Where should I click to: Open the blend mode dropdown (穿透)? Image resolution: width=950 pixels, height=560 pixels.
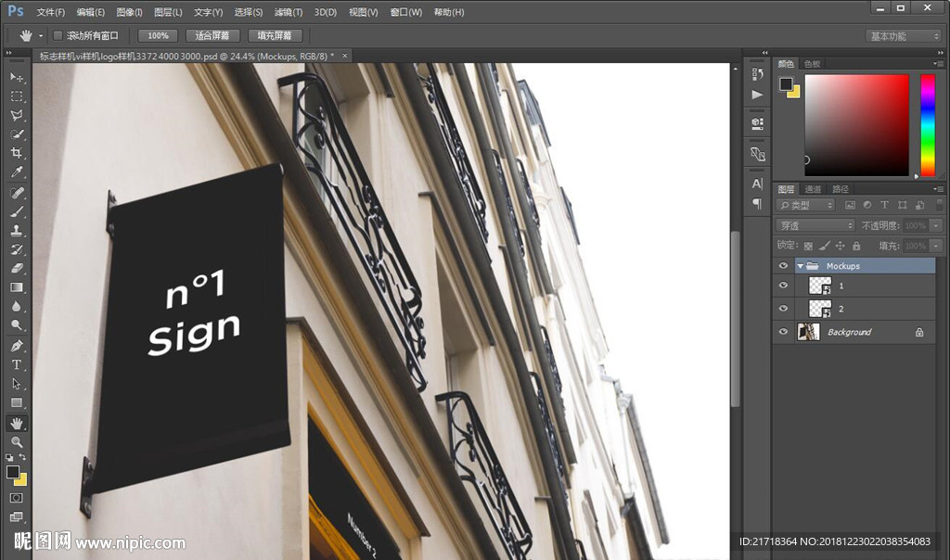[x=815, y=225]
